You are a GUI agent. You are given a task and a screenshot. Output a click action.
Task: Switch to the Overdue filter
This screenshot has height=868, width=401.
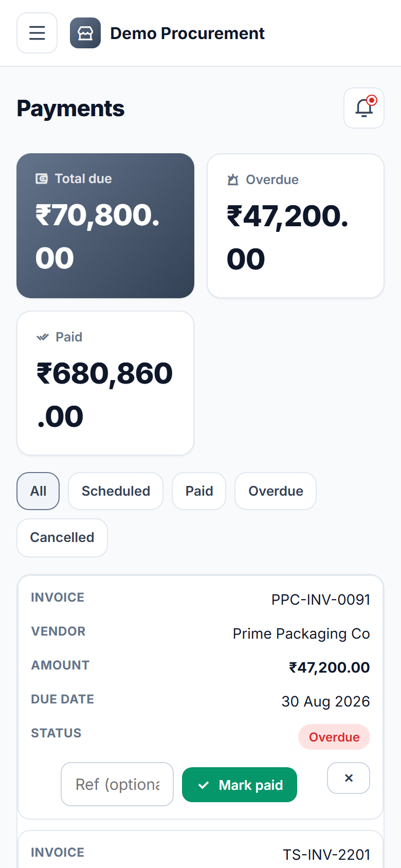tap(276, 491)
